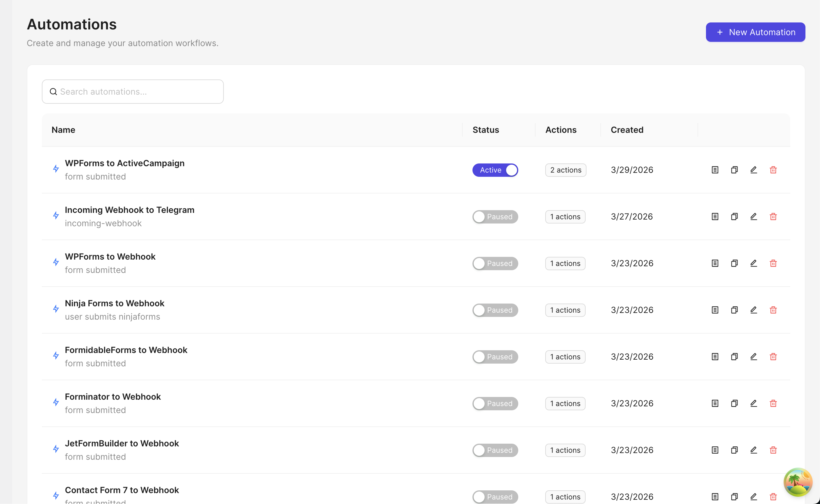Delete the Ninja Forms to Webhook automation
Image resolution: width=820 pixels, height=504 pixels.
coord(773,310)
